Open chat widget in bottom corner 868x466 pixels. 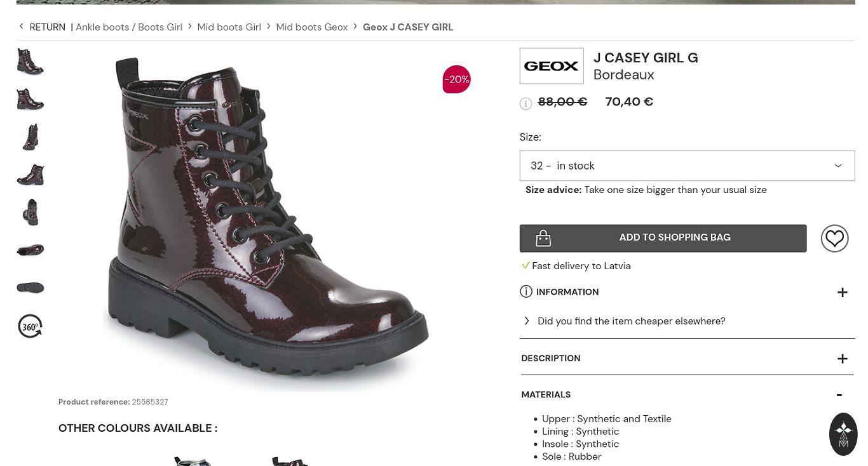point(843,434)
